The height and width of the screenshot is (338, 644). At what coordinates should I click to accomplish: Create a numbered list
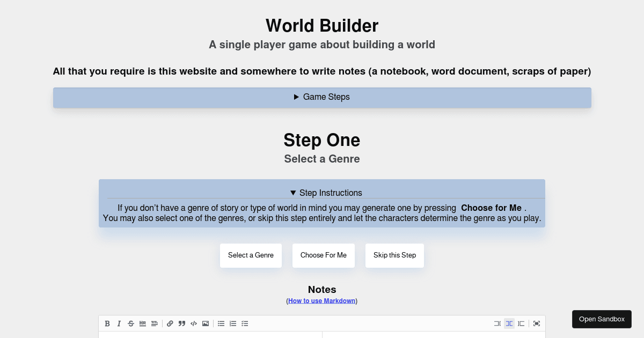click(x=232, y=324)
